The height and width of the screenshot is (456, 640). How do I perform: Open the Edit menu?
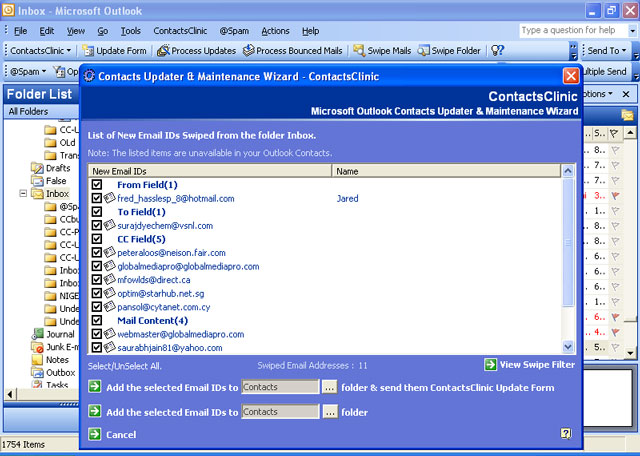(47, 31)
